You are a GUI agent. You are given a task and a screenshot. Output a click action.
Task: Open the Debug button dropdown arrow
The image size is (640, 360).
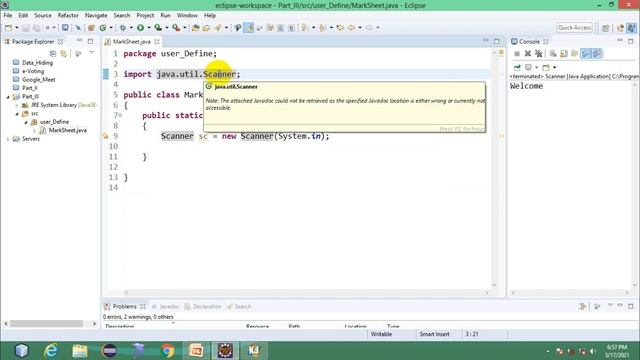[x=131, y=28]
